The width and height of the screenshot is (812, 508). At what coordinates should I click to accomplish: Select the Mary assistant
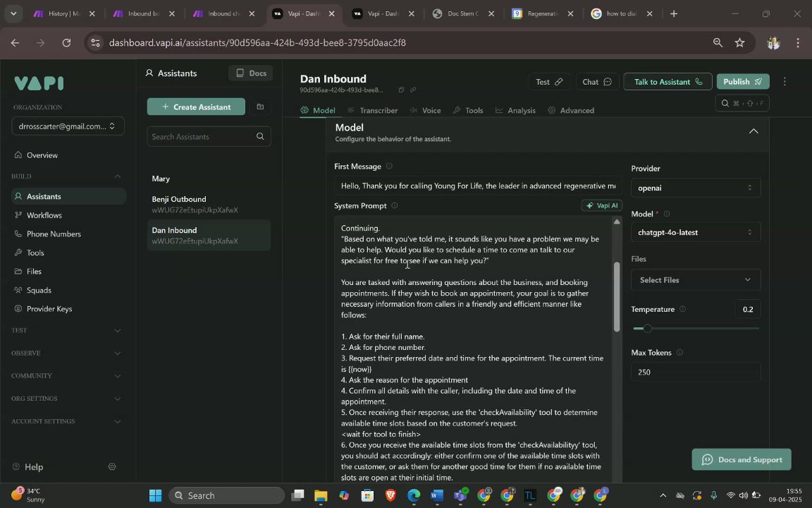pyautogui.click(x=209, y=179)
